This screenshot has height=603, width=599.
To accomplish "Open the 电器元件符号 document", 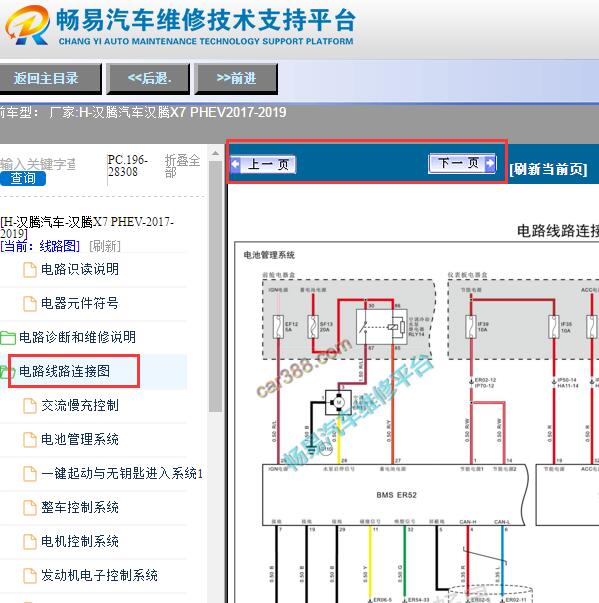I will [x=80, y=303].
